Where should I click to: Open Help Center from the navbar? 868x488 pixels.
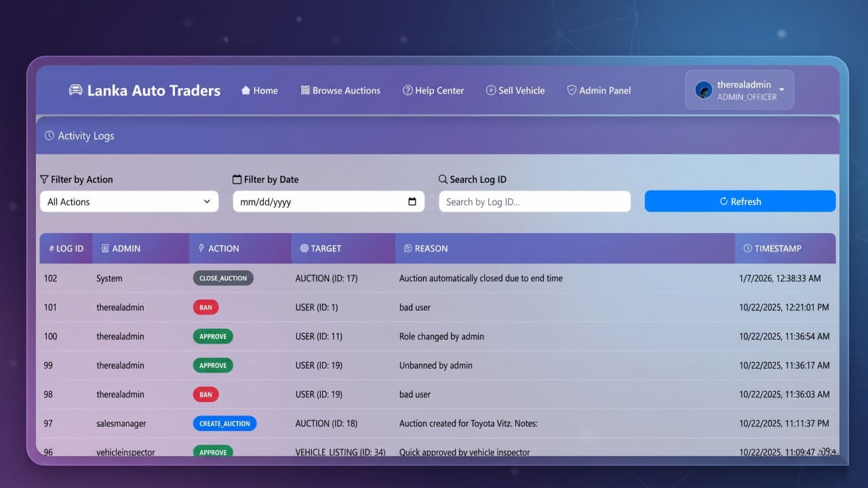click(x=433, y=90)
